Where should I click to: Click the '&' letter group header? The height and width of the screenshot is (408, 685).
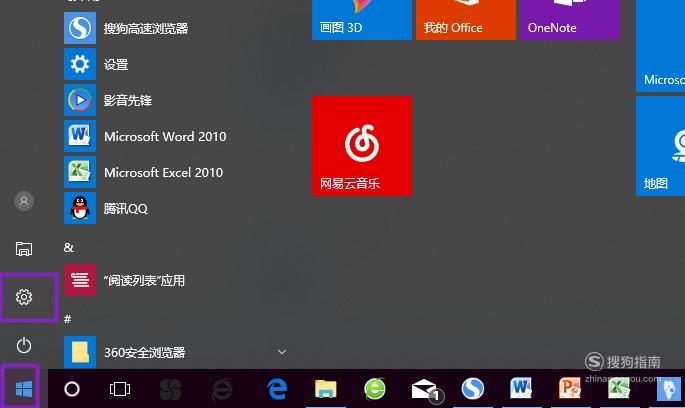tap(69, 248)
